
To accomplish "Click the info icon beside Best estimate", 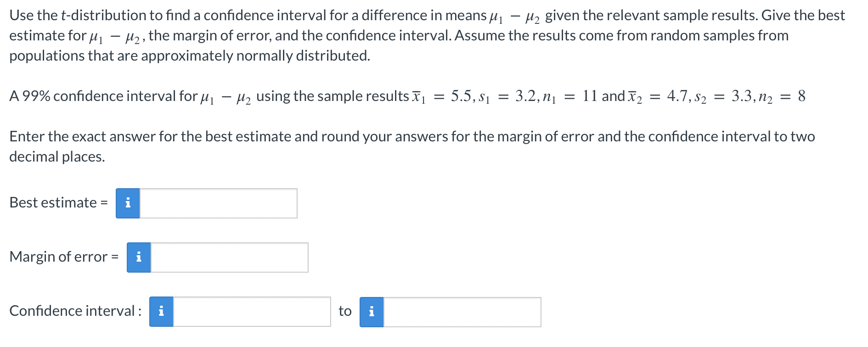I will 128,204.
